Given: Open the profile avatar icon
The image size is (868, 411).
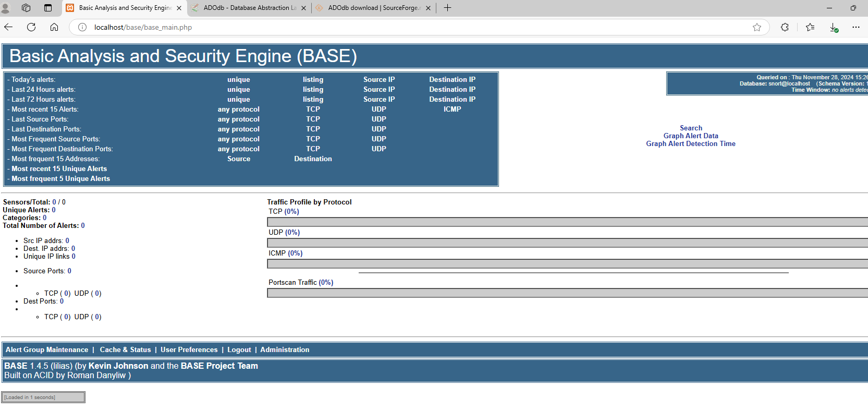Looking at the screenshot, I should pyautogui.click(x=6, y=8).
